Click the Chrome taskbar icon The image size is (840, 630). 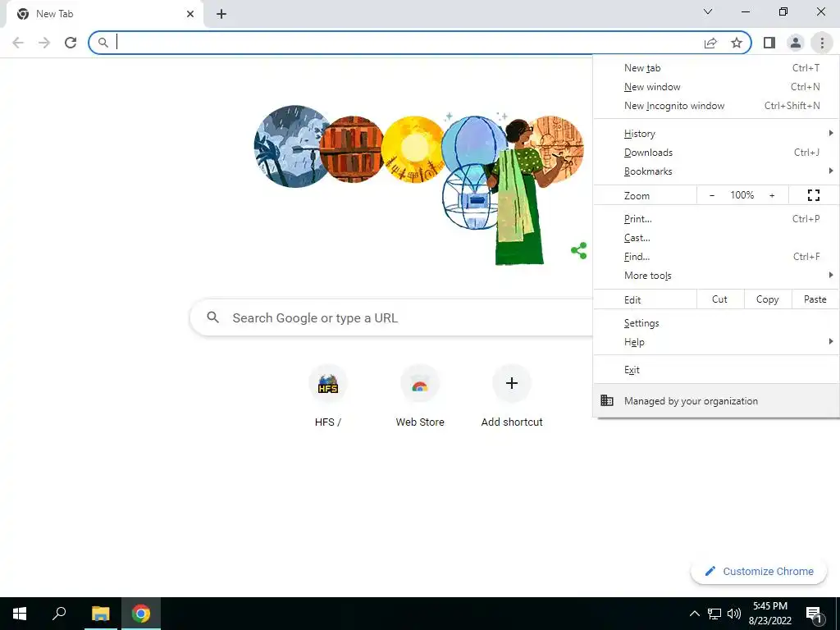pyautogui.click(x=141, y=614)
